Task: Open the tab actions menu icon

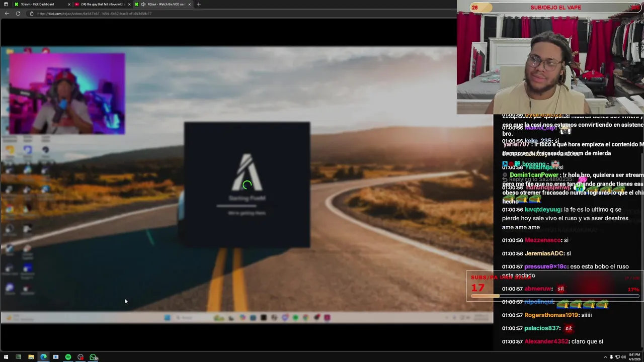Action: [6, 4]
